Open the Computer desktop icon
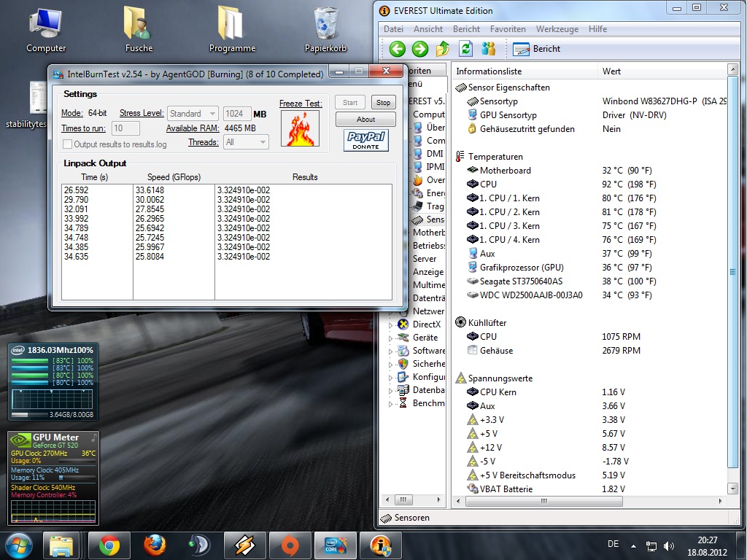This screenshot has height=560, width=747. 46,29
